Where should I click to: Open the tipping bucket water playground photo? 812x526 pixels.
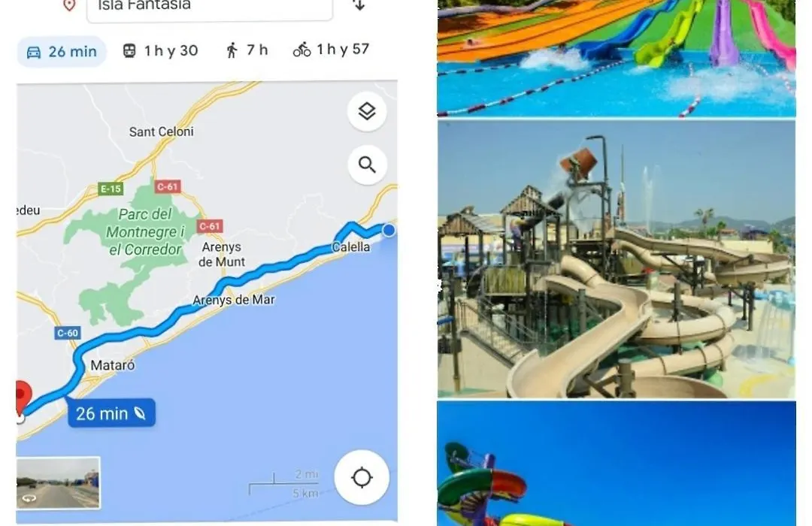(x=617, y=260)
